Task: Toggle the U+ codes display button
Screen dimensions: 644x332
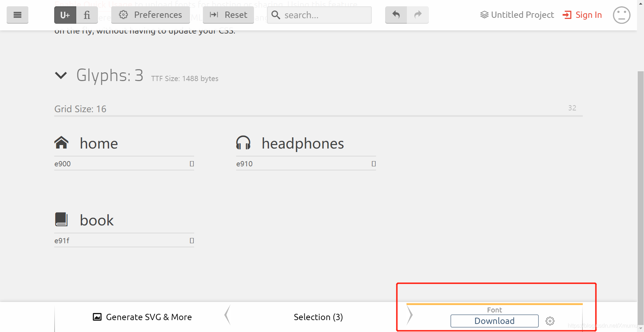Action: (x=65, y=15)
